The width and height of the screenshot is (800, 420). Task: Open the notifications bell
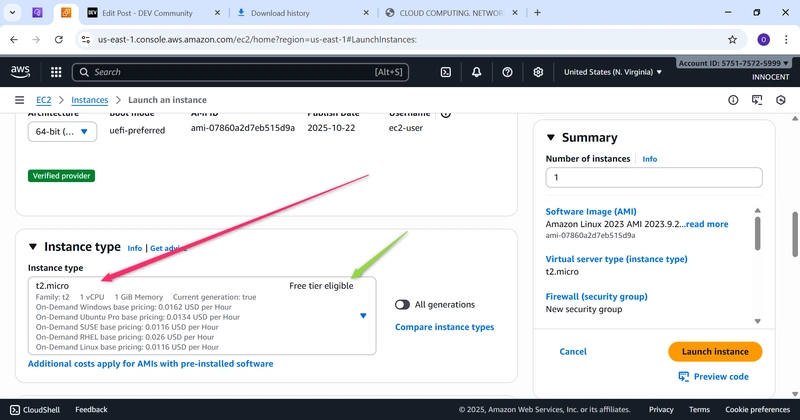pos(476,72)
